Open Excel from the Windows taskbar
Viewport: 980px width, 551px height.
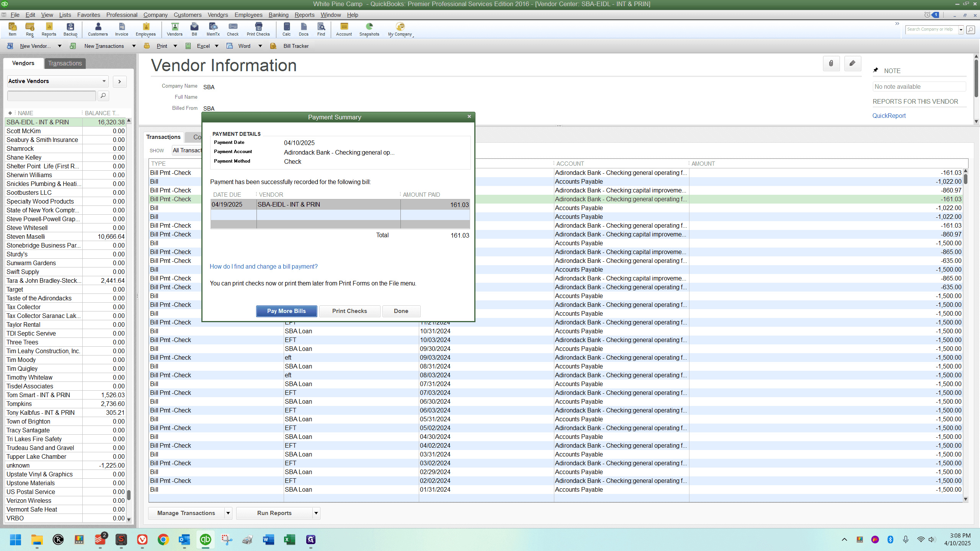[289, 540]
